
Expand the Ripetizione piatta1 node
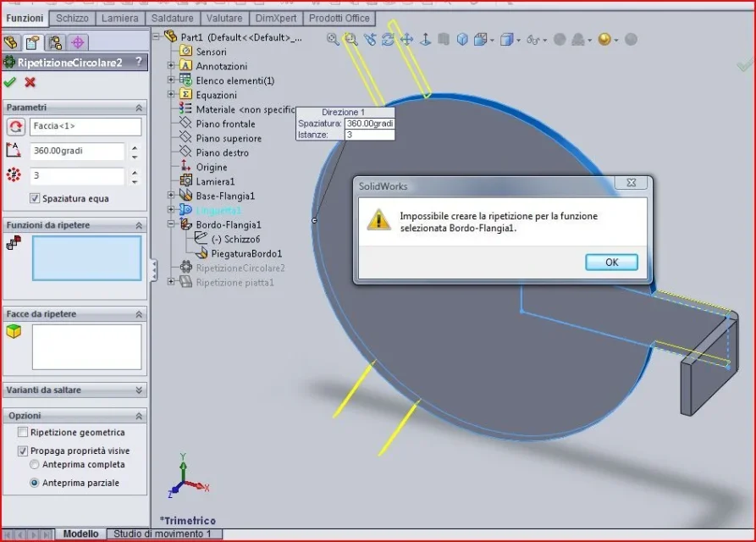[171, 281]
